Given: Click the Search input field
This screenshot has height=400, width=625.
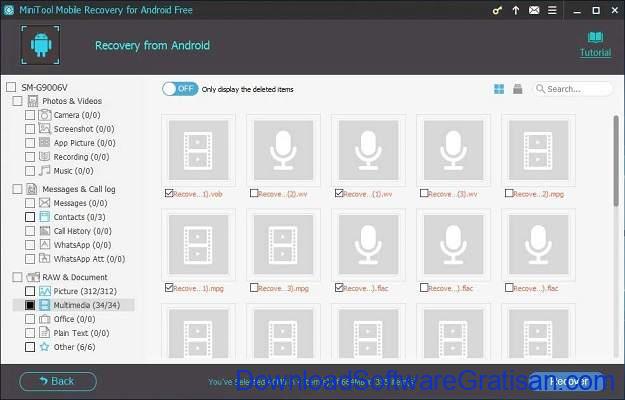Looking at the screenshot, I should 573,89.
